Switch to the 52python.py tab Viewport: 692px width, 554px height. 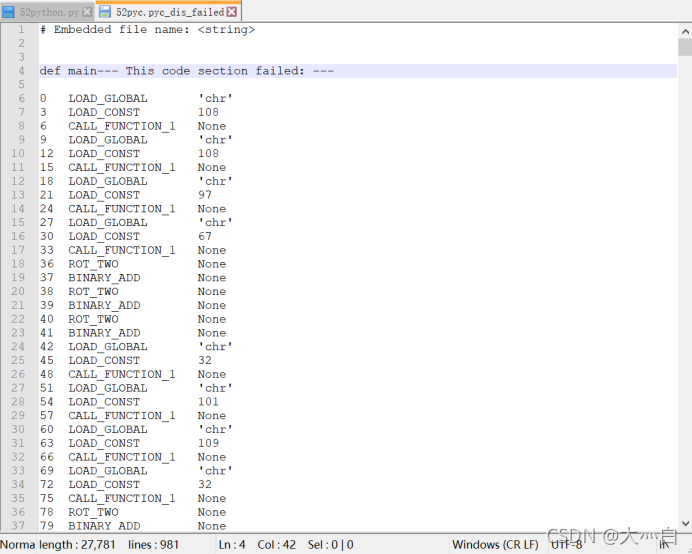47,12
